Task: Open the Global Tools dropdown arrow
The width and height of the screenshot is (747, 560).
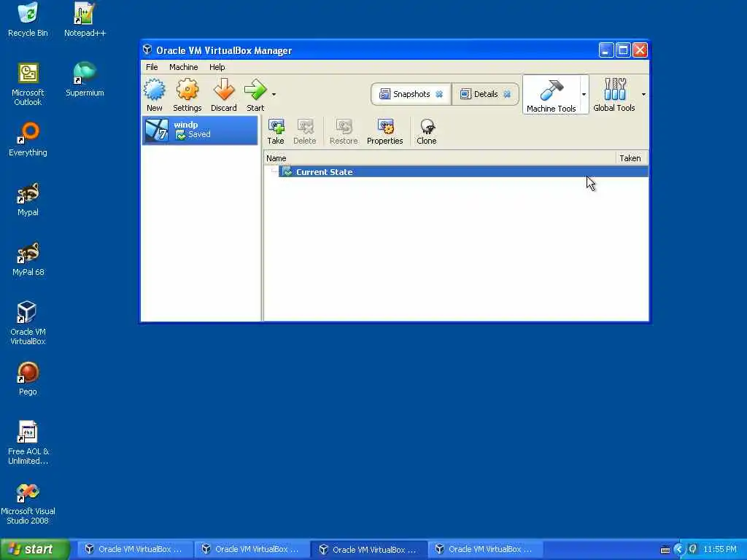Action: pos(643,94)
